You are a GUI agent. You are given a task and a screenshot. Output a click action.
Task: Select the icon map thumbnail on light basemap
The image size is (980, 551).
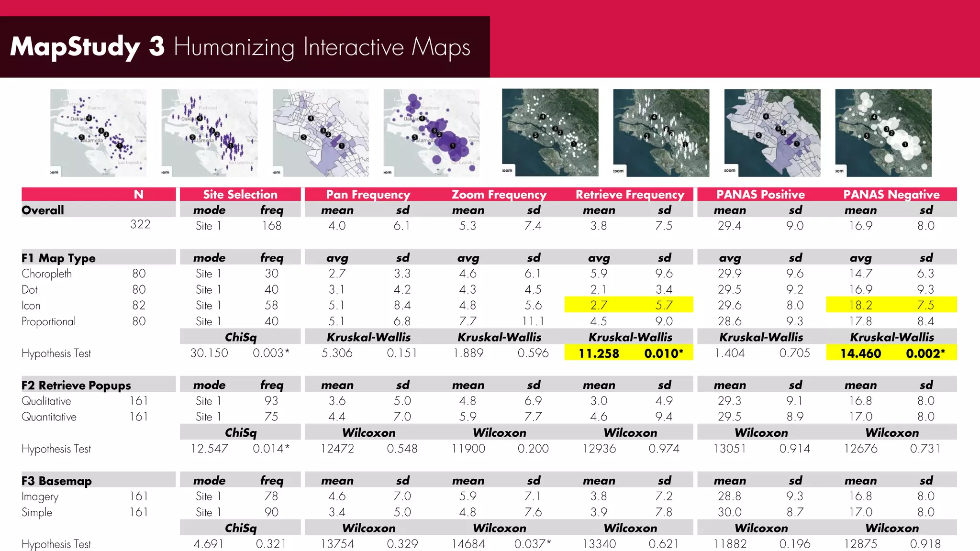[x=209, y=132]
